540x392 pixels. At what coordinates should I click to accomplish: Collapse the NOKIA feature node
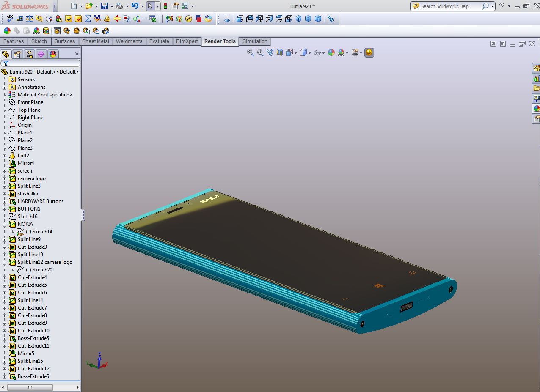[x=5, y=224]
